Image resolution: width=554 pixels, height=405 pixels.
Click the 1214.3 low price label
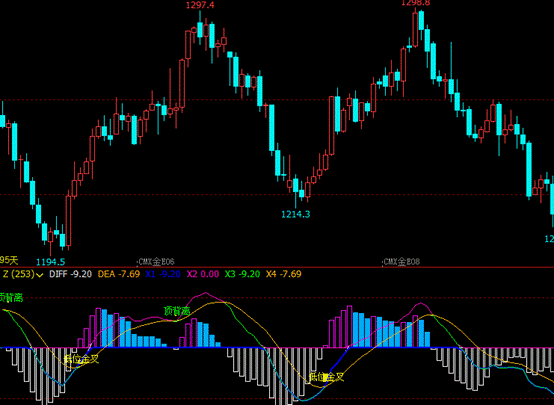click(x=296, y=214)
